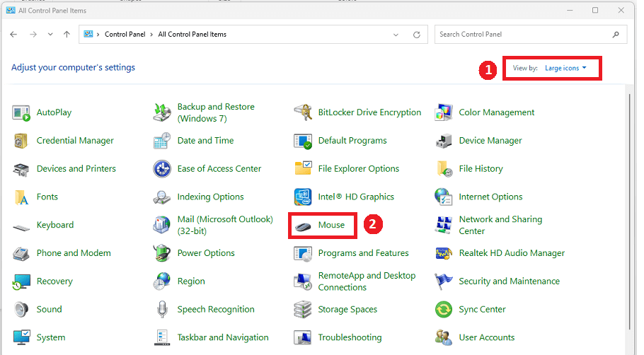The height and width of the screenshot is (355, 644).
Task: Open the Date and Time calendar icon
Action: pos(162,141)
